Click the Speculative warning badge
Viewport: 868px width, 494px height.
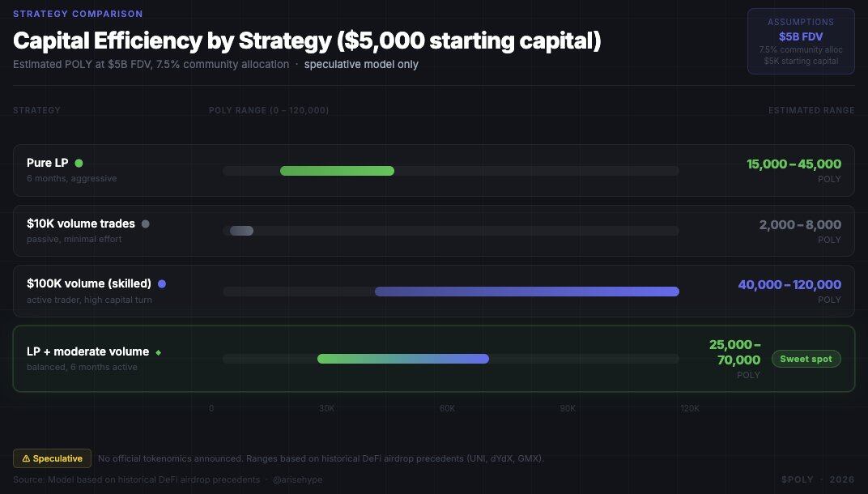pyautogui.click(x=52, y=458)
